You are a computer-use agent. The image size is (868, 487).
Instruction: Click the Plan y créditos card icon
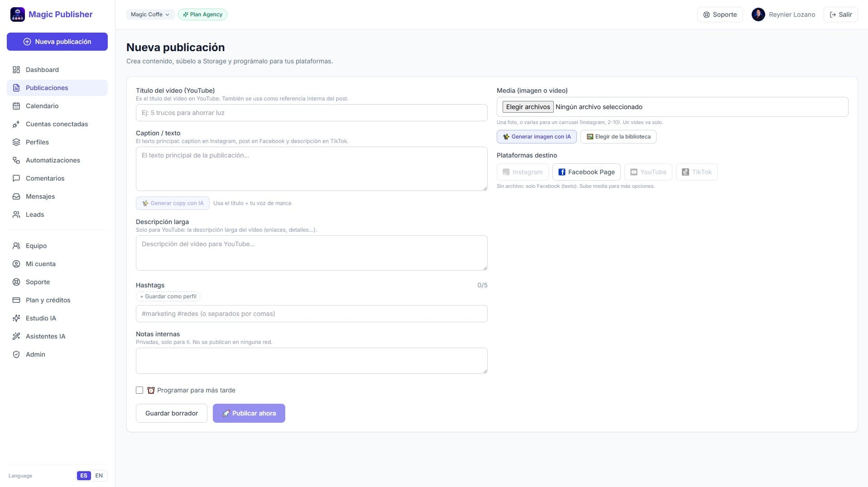[x=16, y=300]
